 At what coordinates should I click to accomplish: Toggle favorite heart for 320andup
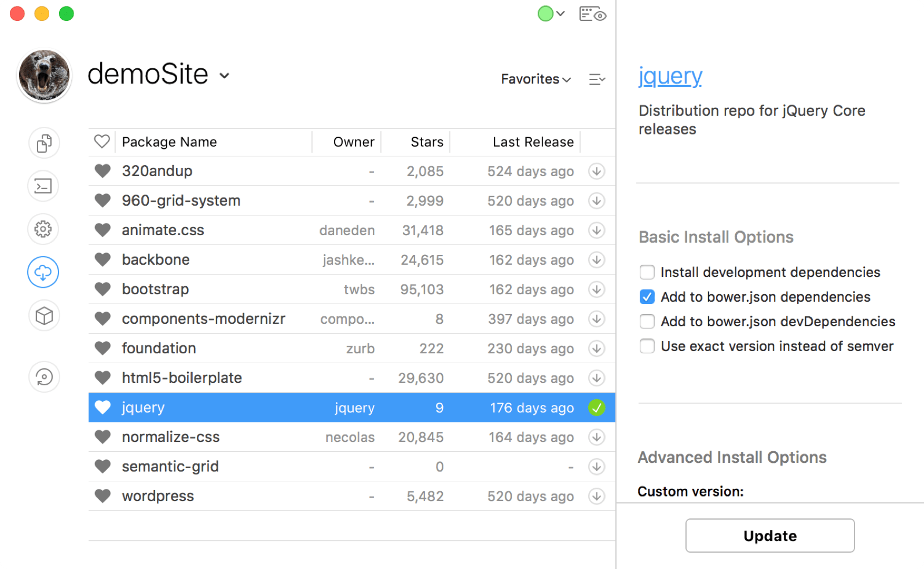pyautogui.click(x=102, y=171)
